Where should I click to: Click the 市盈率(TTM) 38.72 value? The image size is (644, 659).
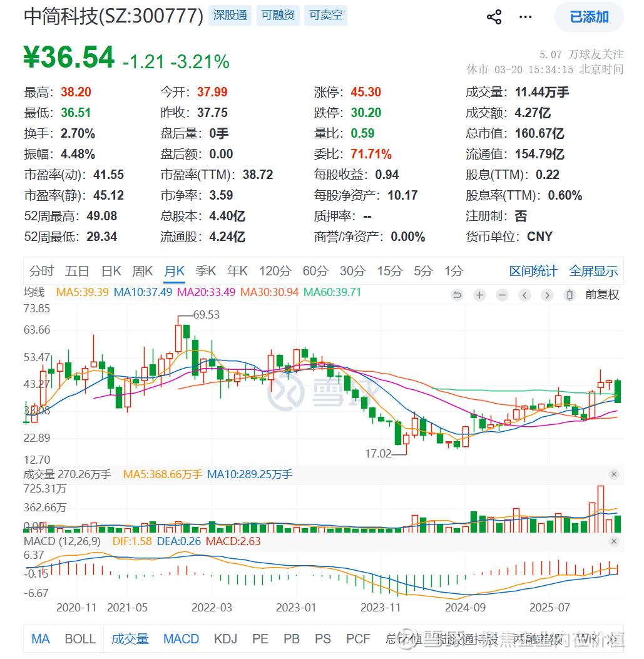pyautogui.click(x=258, y=175)
